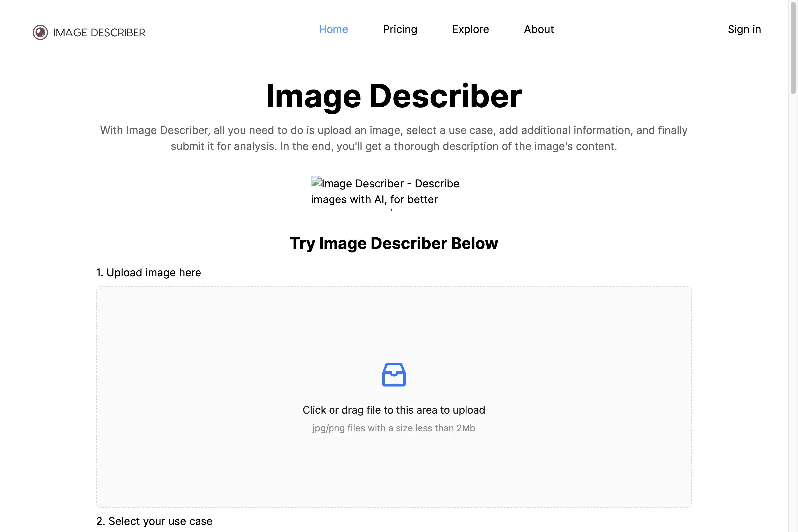Click the '2. Select your use case' label
The width and height of the screenshot is (798, 532).
click(154, 521)
